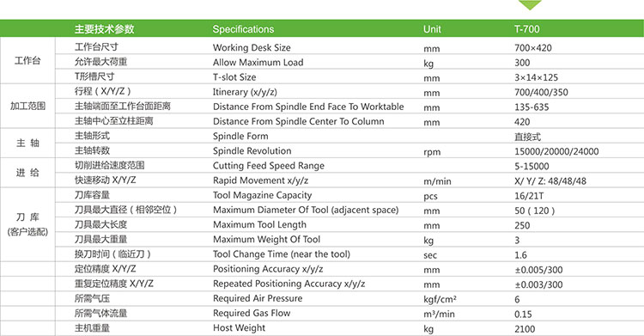Screen dimensions: 644x336
Task: Click the 加工范围 category cell
Action: [x=27, y=106]
